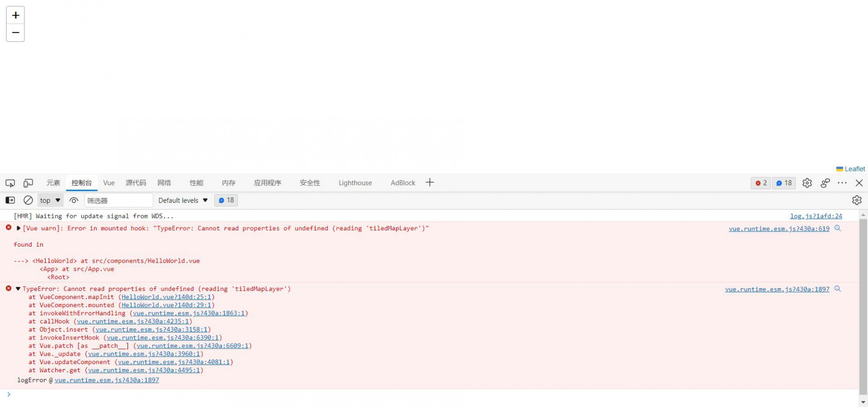
Task: Open vue.runtime.esm.js?430a:6390:1 link
Action: point(163,338)
